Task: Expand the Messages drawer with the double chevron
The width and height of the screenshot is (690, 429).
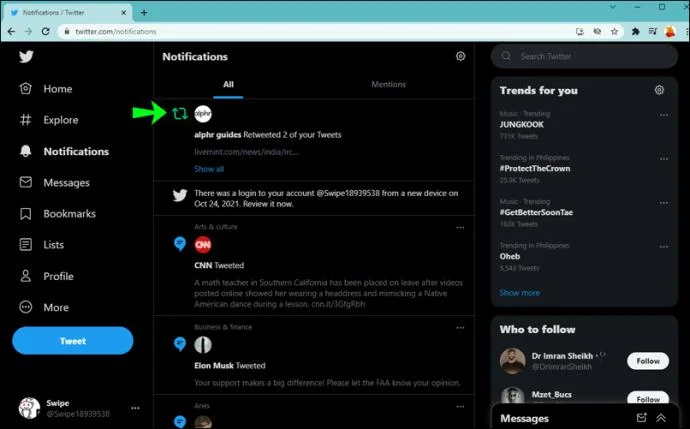Action: (x=661, y=418)
